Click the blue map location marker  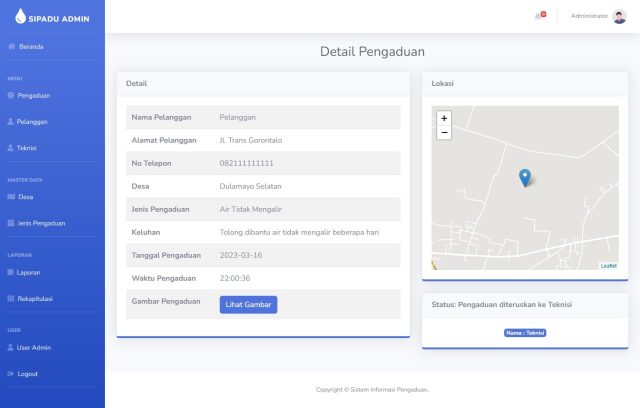[x=525, y=178]
